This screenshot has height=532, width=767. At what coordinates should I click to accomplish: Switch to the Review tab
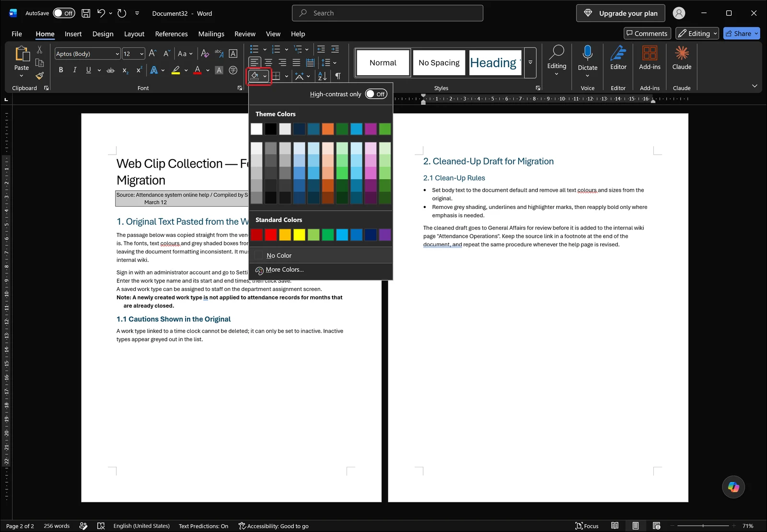pyautogui.click(x=244, y=34)
